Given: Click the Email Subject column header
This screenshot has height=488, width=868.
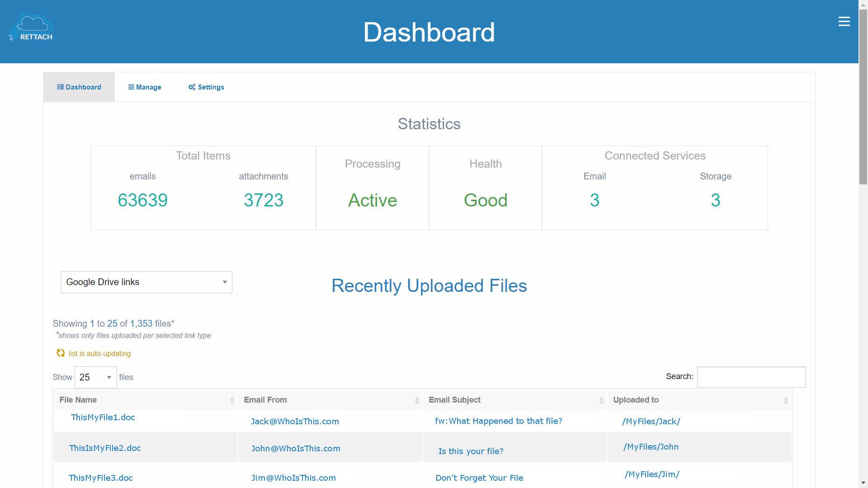Looking at the screenshot, I should [515, 400].
